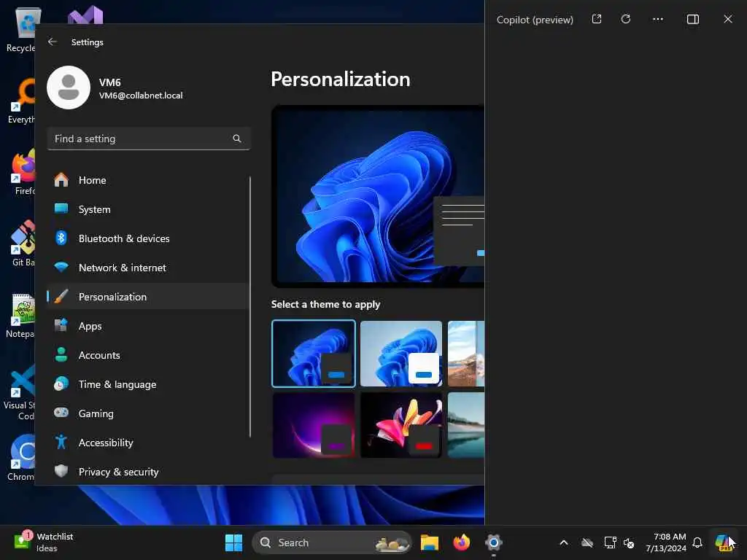
Task: Apply the landscape theme beside the light theme
Action: (466, 354)
